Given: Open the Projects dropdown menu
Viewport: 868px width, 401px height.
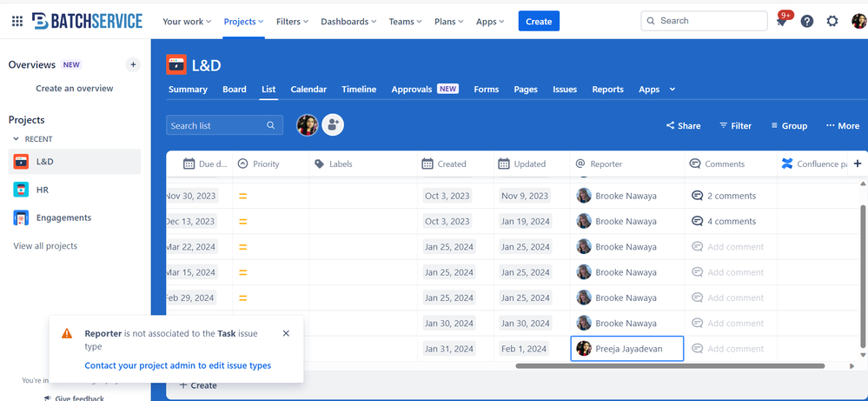Looking at the screenshot, I should (x=243, y=22).
